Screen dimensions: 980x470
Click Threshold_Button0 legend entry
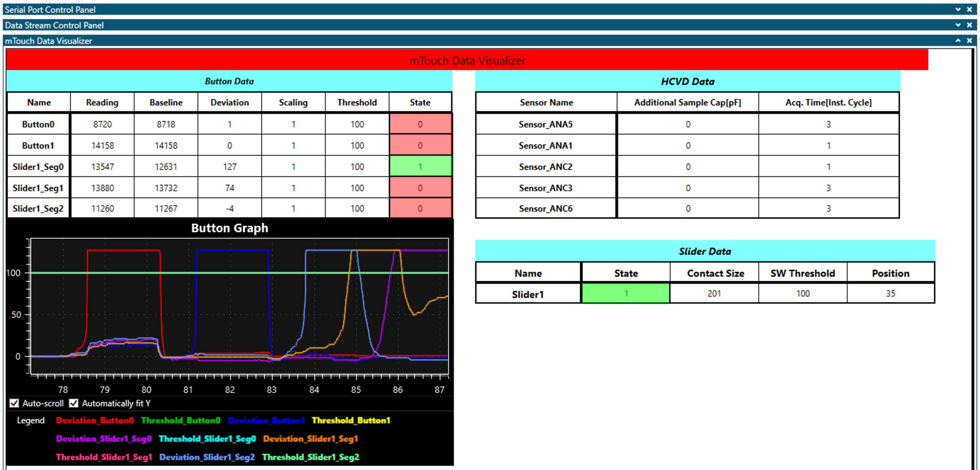click(x=181, y=420)
